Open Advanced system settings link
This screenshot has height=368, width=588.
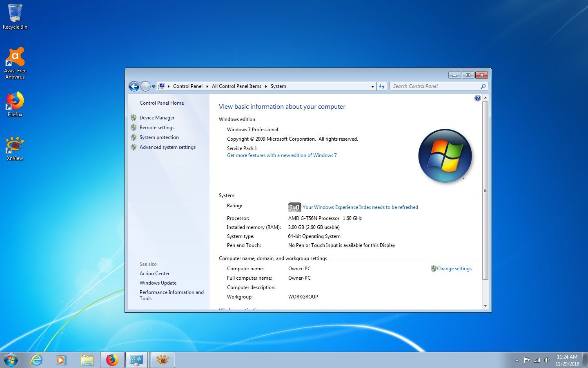(x=167, y=147)
